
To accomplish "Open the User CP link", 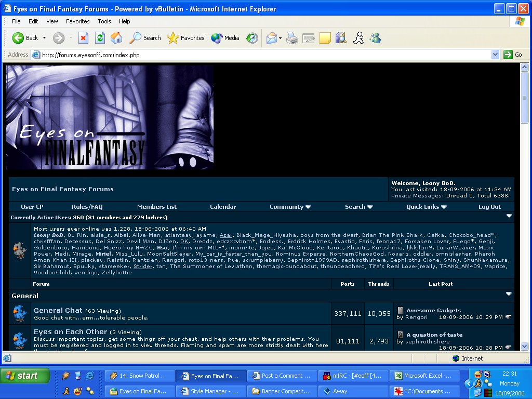I will pyautogui.click(x=32, y=207).
